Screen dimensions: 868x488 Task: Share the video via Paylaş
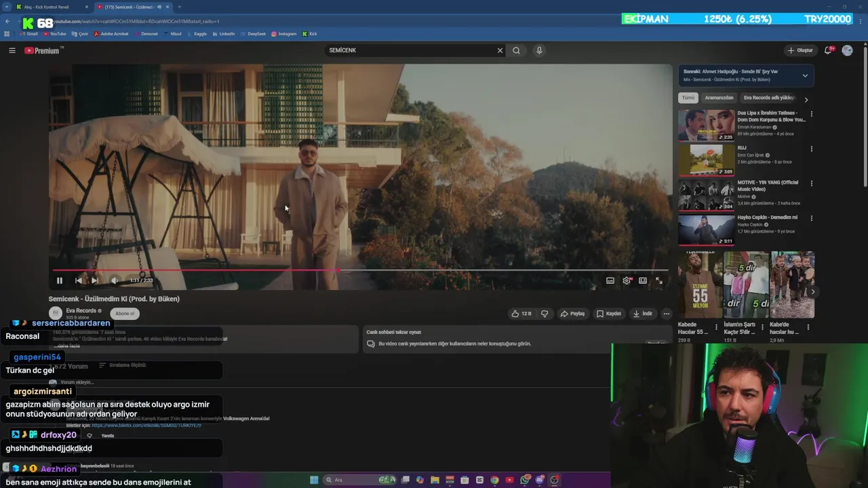coord(572,314)
